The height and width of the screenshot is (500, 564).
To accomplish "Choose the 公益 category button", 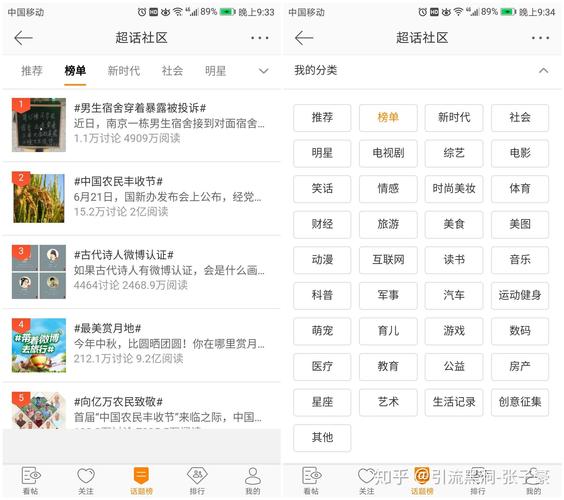I will (x=454, y=367).
